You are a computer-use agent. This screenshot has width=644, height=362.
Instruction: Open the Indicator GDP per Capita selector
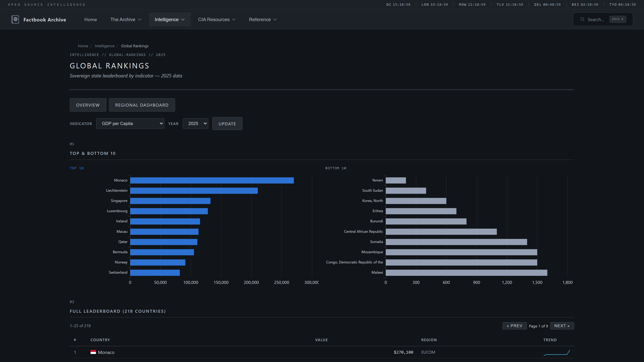[x=130, y=123]
